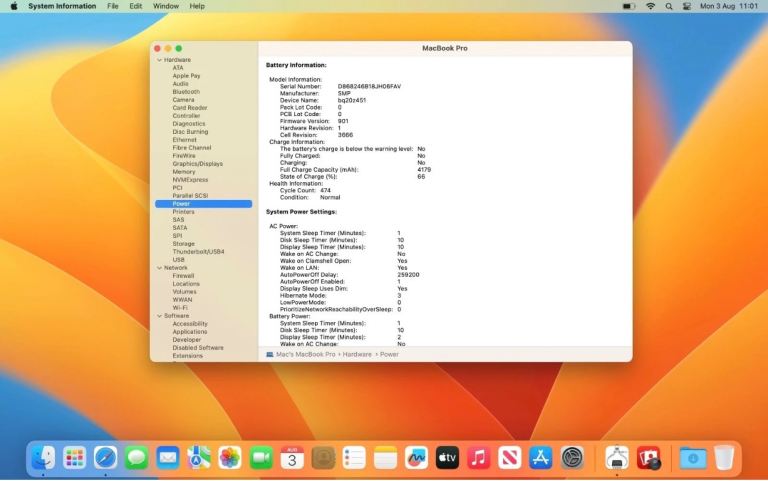Open the Edit menu
Image resolution: width=768 pixels, height=481 pixels.
[136, 6]
